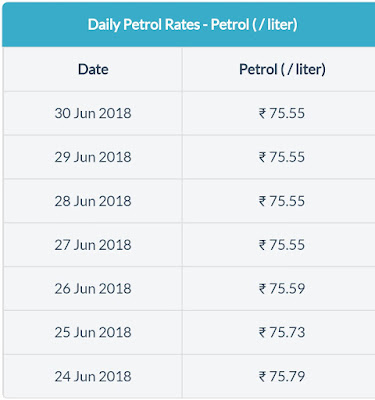Select the price for 28 Jun 2018
The width and height of the screenshot is (375, 400).
click(x=282, y=201)
